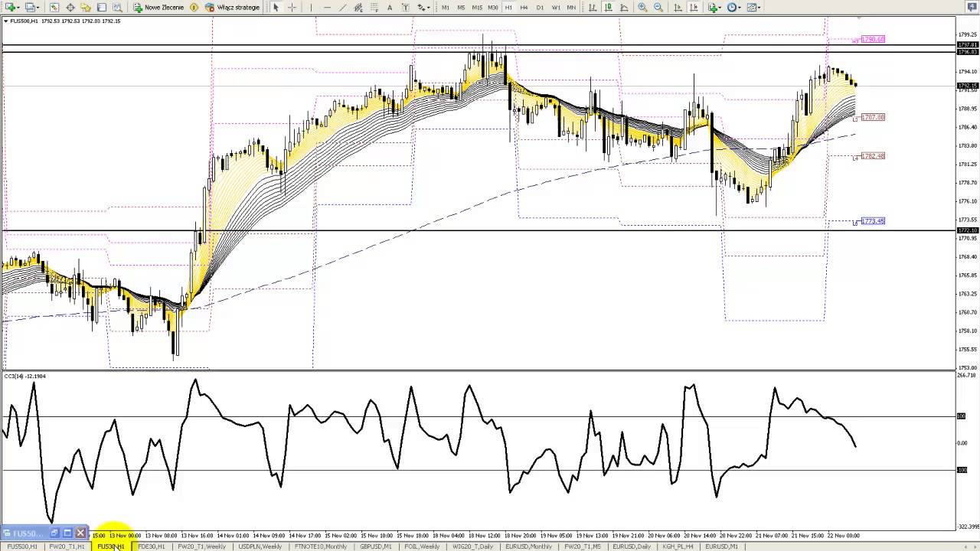Image resolution: width=980 pixels, height=551 pixels.
Task: Open the arrows and shapes dropdown
Action: click(x=423, y=7)
